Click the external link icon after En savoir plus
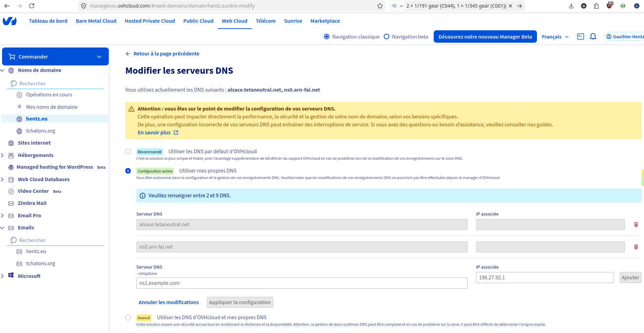 [x=176, y=133]
